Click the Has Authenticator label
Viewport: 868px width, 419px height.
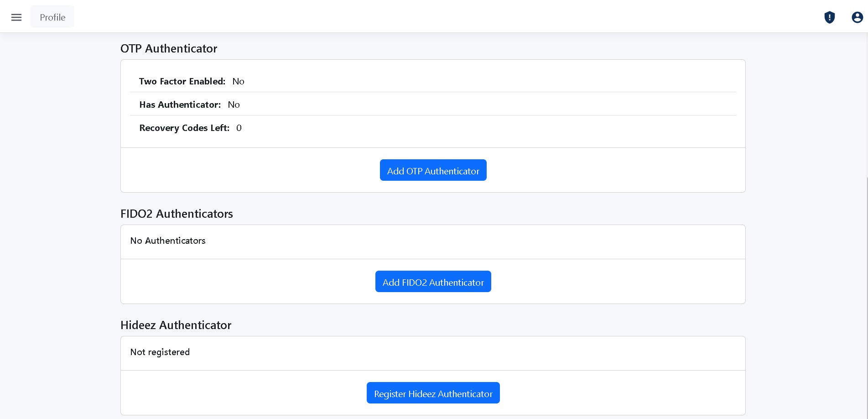[180, 105]
